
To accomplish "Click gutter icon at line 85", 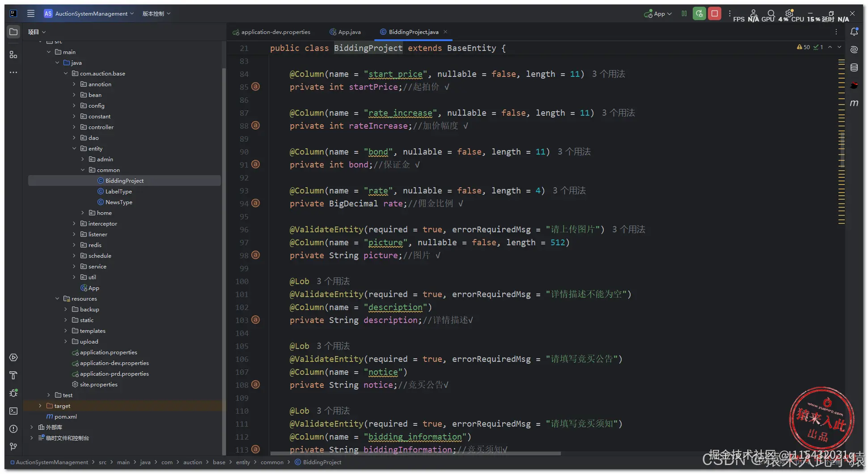I will [x=255, y=87].
